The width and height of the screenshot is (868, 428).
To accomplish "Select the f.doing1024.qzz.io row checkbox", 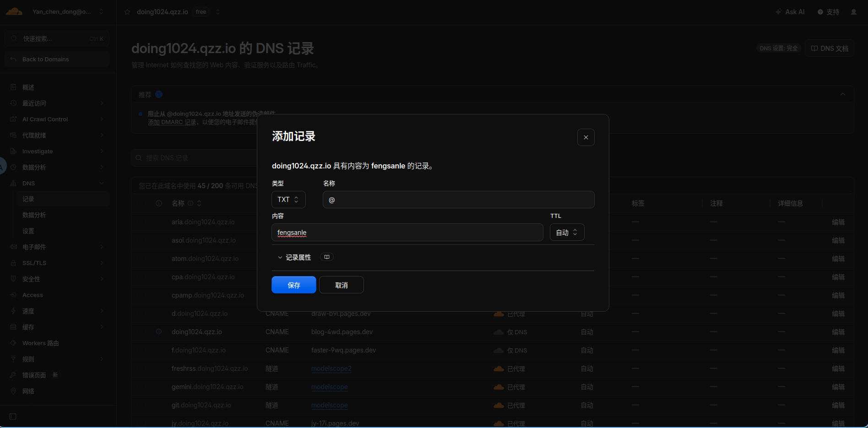I will coord(141,350).
